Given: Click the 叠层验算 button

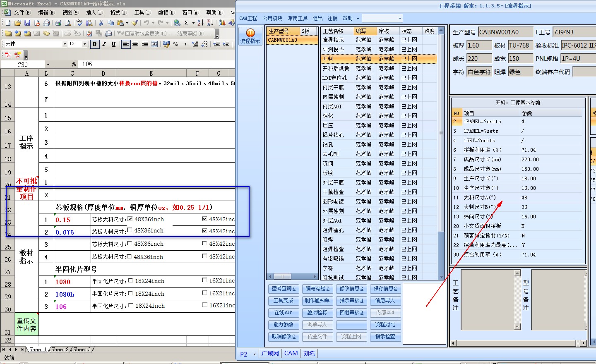Looking at the screenshot, I should (317, 313).
